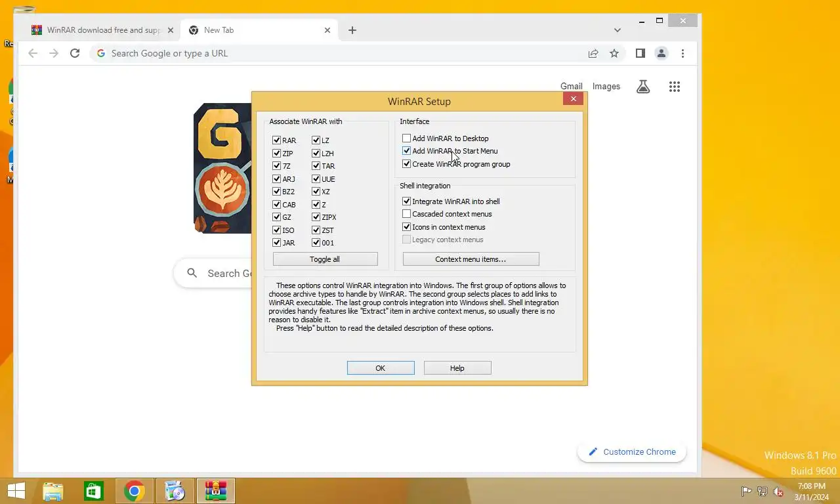Open Gmail link

[x=571, y=86]
